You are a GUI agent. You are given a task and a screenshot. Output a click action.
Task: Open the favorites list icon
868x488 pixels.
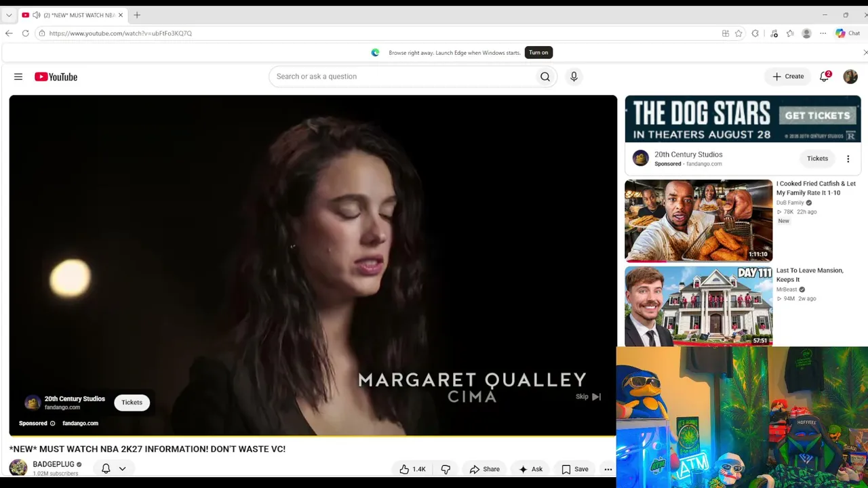pos(790,33)
